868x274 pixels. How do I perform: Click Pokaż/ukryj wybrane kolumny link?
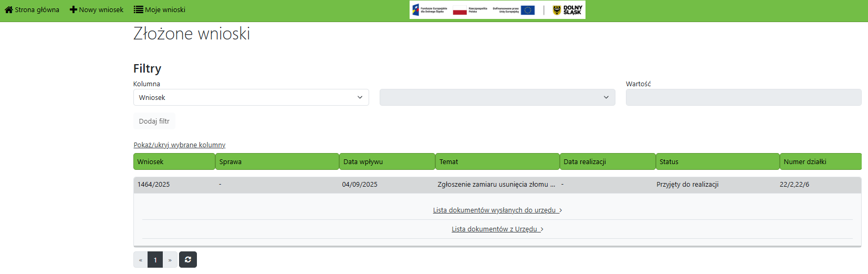coord(179,145)
